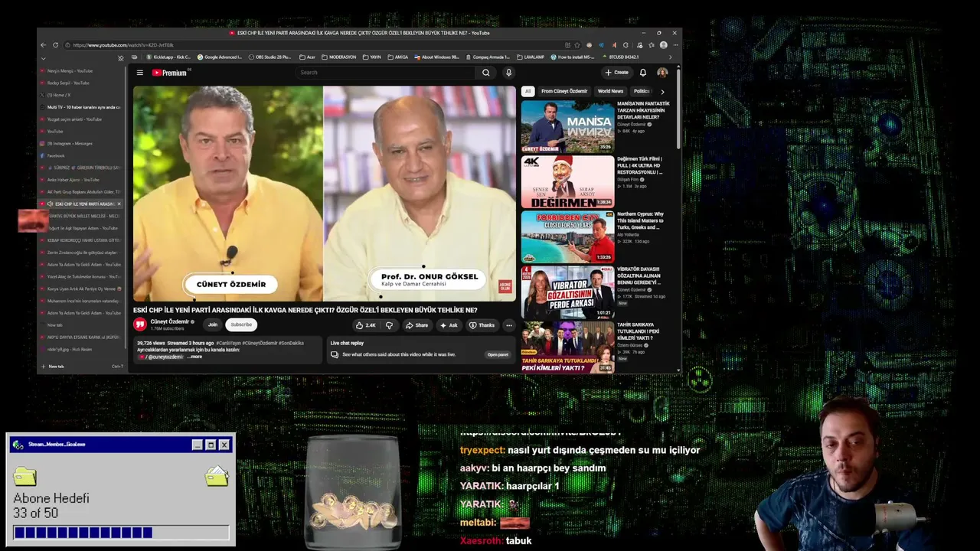Like the video with 2.4K likes

(x=366, y=325)
